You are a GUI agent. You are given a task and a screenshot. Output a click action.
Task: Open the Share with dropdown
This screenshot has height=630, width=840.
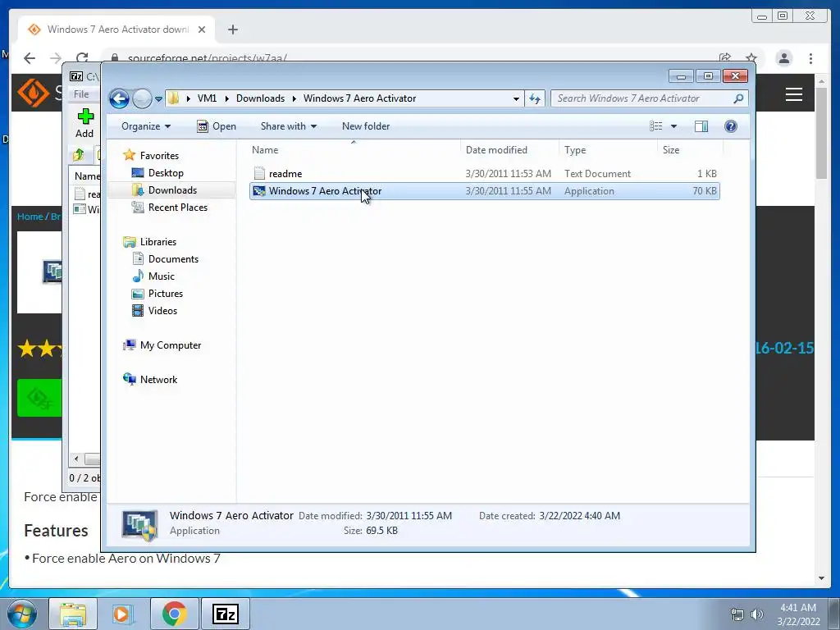click(x=288, y=126)
